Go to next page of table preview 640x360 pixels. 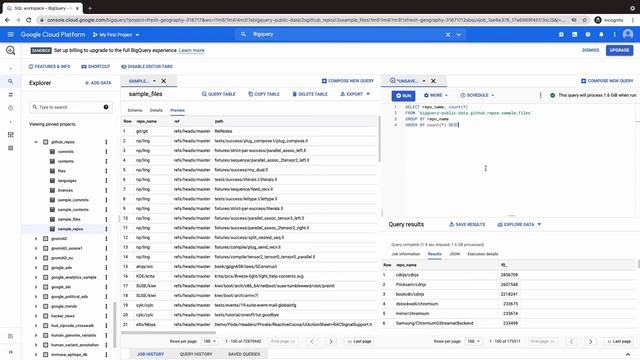point(331,341)
